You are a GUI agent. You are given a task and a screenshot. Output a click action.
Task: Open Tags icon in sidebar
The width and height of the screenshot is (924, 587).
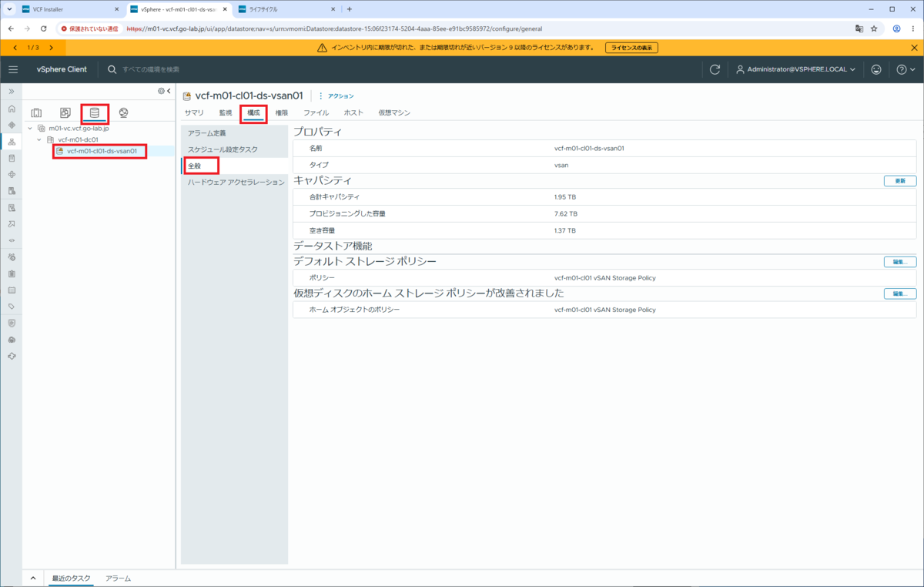click(x=12, y=307)
